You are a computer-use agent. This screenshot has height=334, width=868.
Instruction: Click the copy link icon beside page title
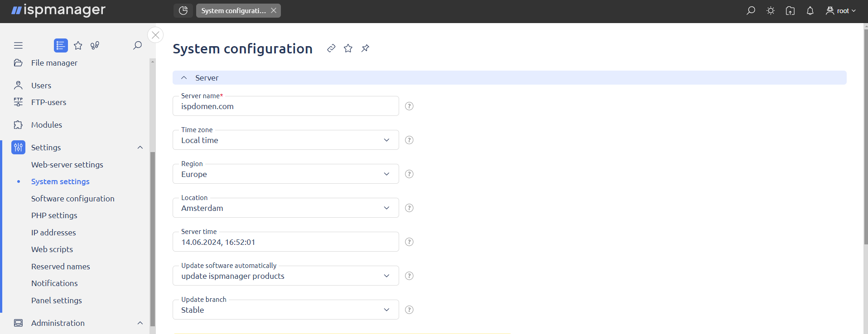coord(331,48)
